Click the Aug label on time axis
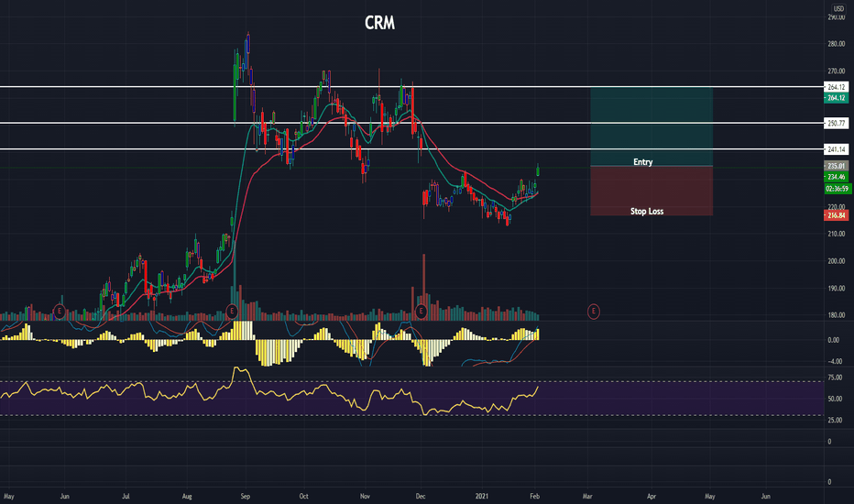This screenshot has width=854, height=504. (187, 497)
